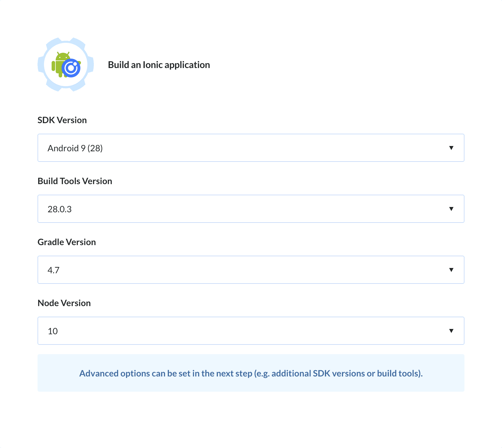This screenshot has height=448, width=502.
Task: Click the Build an Ionic application title
Action: pyautogui.click(x=159, y=65)
